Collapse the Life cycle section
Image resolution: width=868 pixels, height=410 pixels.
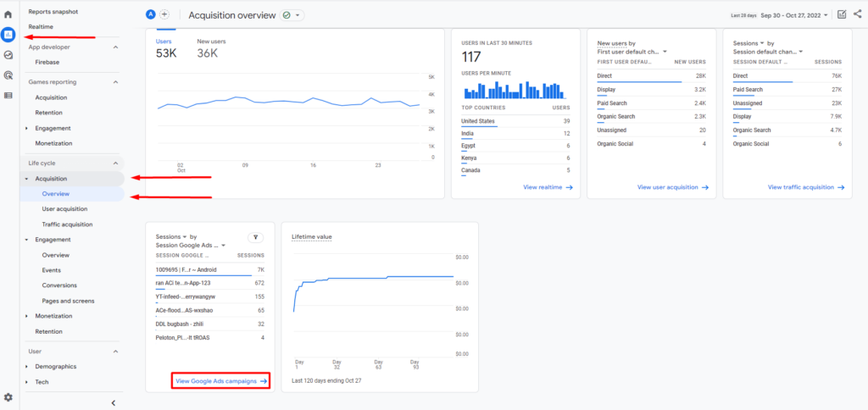[115, 163]
